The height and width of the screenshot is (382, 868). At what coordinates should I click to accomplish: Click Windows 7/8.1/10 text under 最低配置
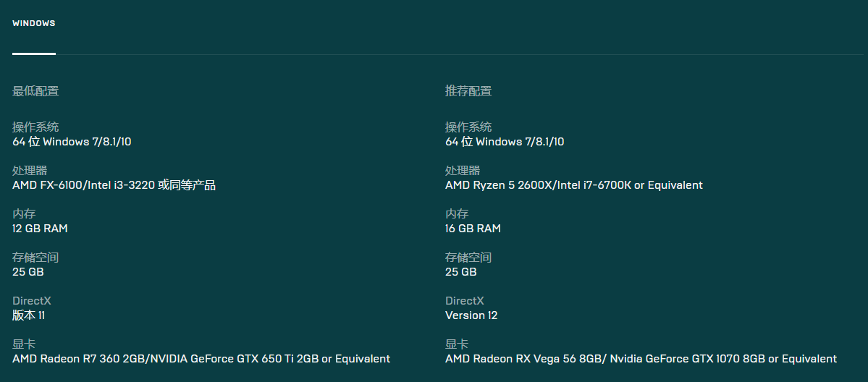[x=87, y=142]
